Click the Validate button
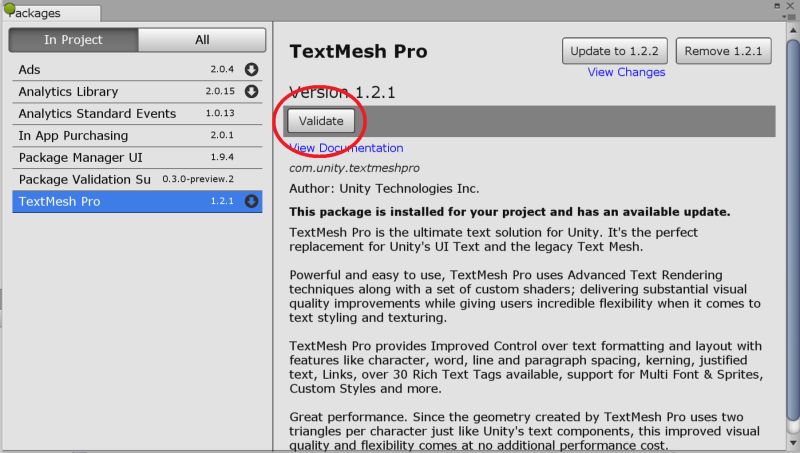Viewport: 800px width, 453px height. coord(321,121)
